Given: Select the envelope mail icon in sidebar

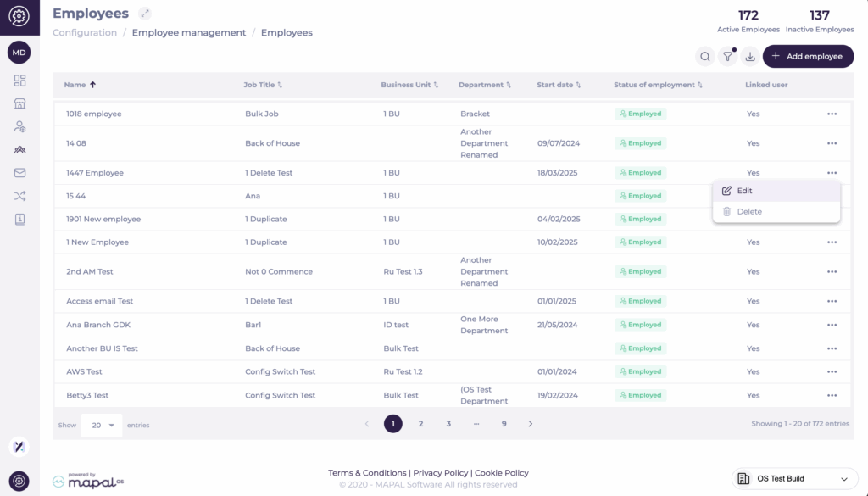Looking at the screenshot, I should click(19, 173).
